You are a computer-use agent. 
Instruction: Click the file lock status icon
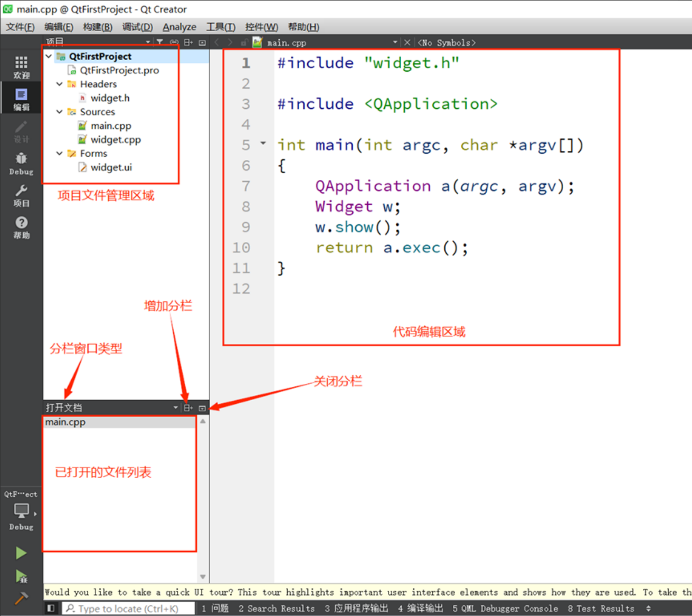tap(243, 42)
